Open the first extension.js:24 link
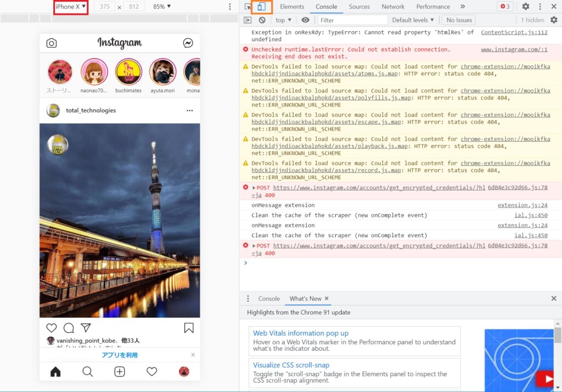The height and width of the screenshot is (392, 562). click(522, 205)
